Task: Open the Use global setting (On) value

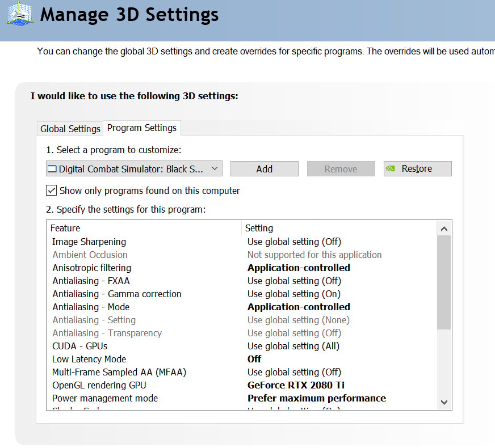Action: (294, 294)
